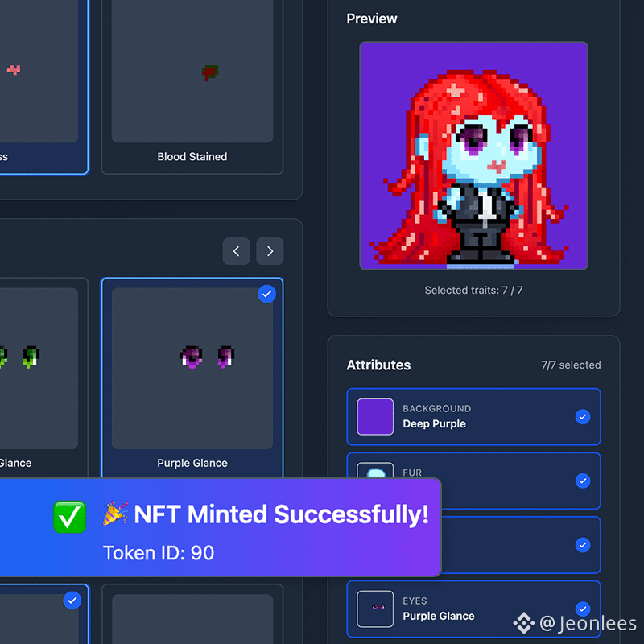
Task: Toggle checkmark on the Purple Glance card
Action: [267, 294]
